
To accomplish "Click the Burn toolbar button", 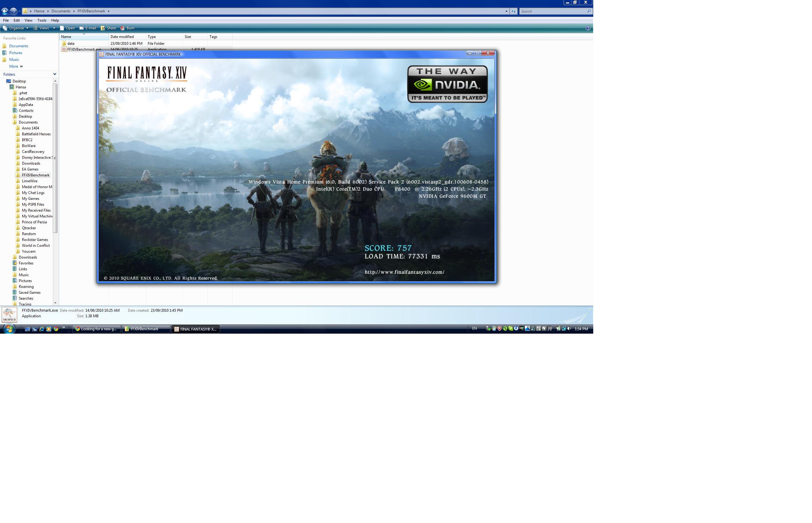I will (127, 28).
